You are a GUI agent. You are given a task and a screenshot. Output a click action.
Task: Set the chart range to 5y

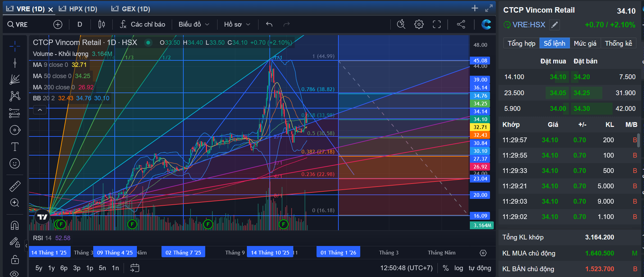point(39,268)
